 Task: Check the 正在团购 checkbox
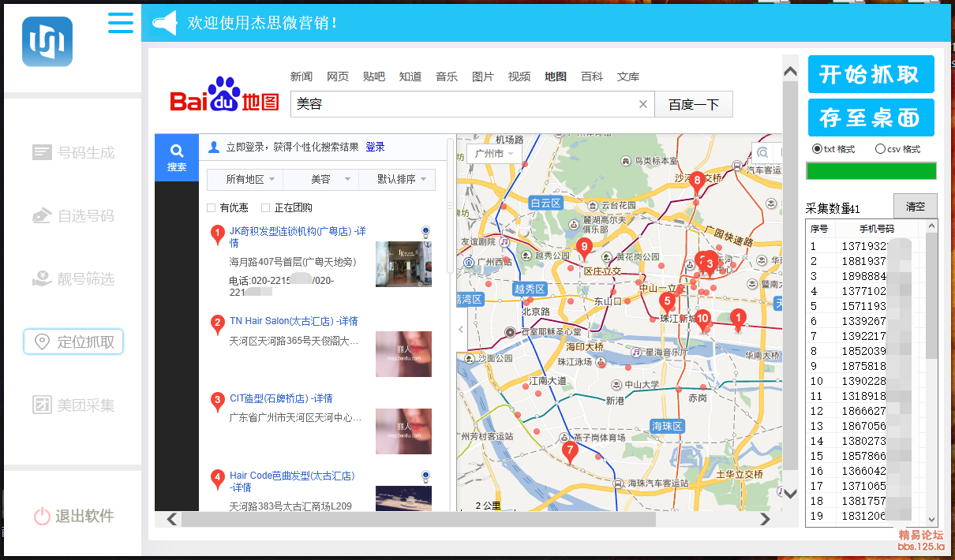point(266,208)
